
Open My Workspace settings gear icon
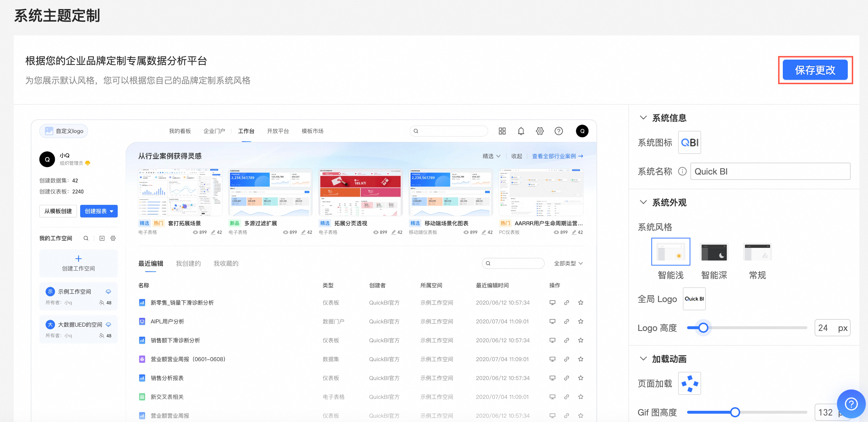(113, 238)
